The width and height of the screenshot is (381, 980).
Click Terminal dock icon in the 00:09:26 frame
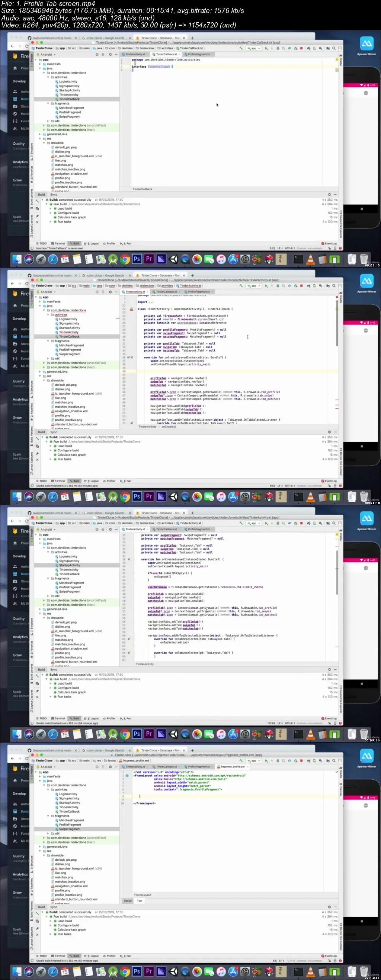[x=299, y=734]
